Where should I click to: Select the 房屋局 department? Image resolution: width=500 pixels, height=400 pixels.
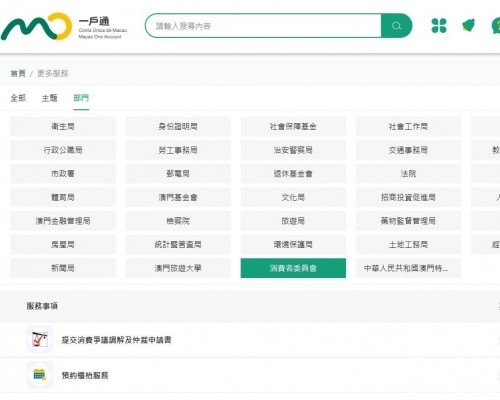pos(63,244)
